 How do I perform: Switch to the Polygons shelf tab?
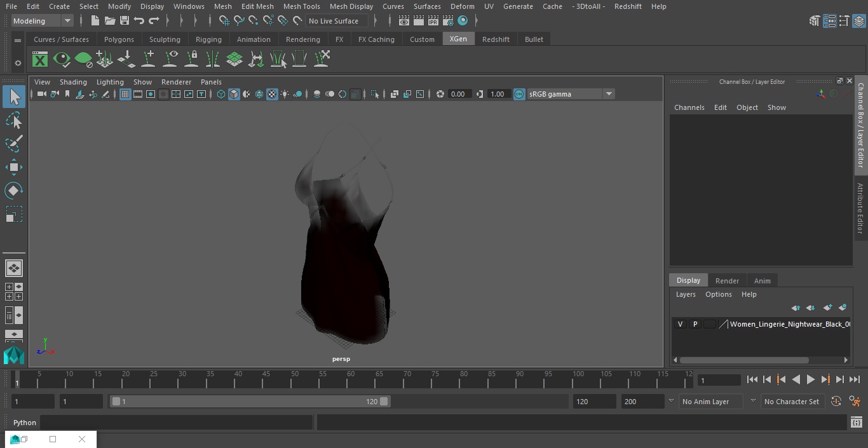(x=119, y=39)
